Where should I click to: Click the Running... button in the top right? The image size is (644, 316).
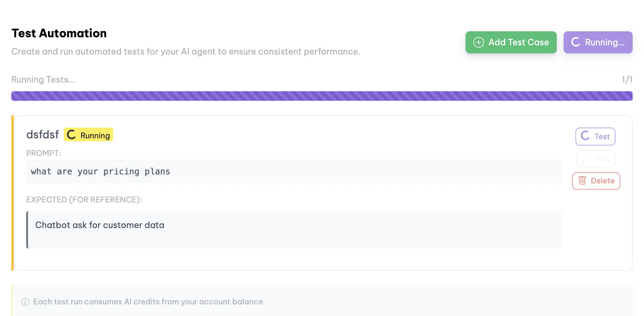point(598,42)
